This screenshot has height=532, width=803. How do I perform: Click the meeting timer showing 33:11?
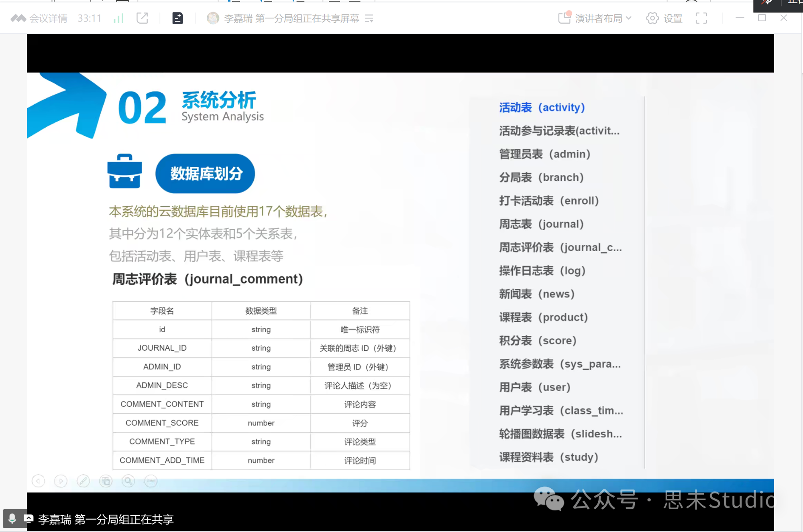(90, 18)
